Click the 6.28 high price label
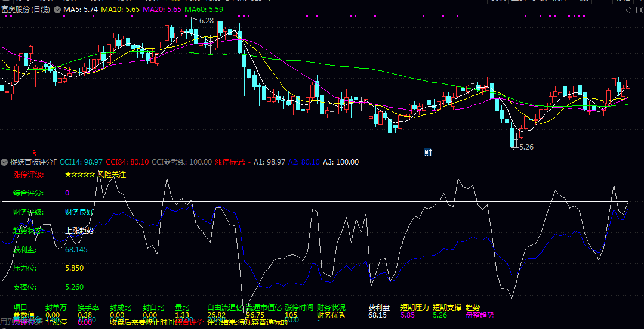Image resolution: width=644 pixels, height=329 pixels. [x=207, y=20]
